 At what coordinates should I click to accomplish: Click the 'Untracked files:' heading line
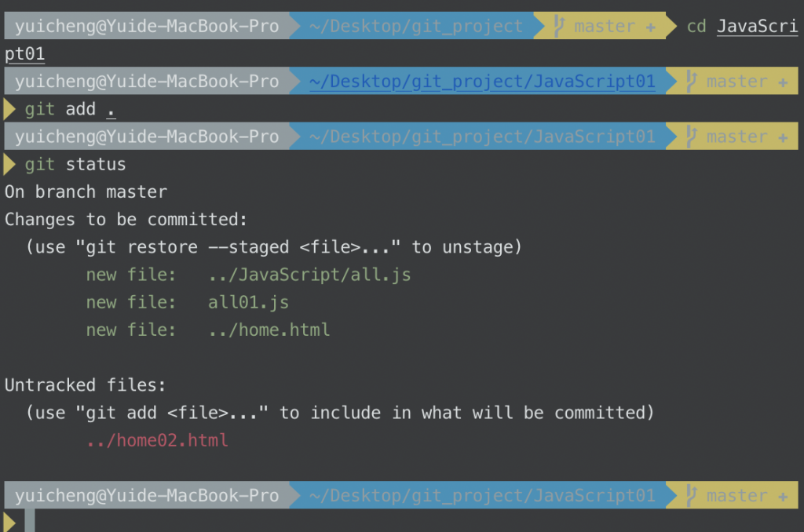[86, 385]
